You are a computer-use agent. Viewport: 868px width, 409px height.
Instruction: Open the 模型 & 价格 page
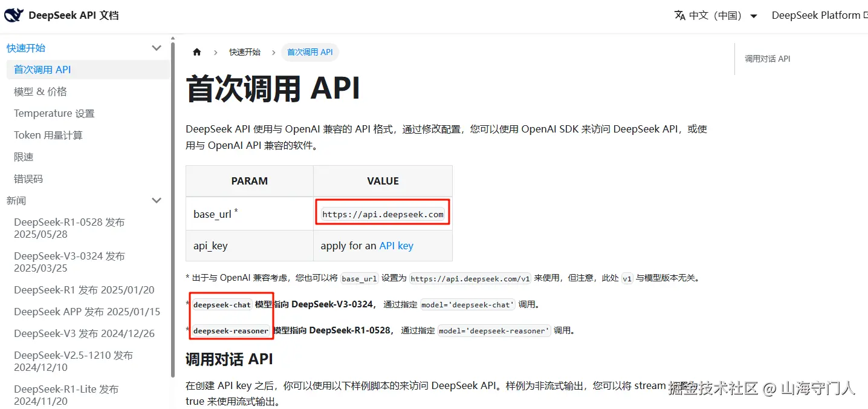tap(88, 91)
